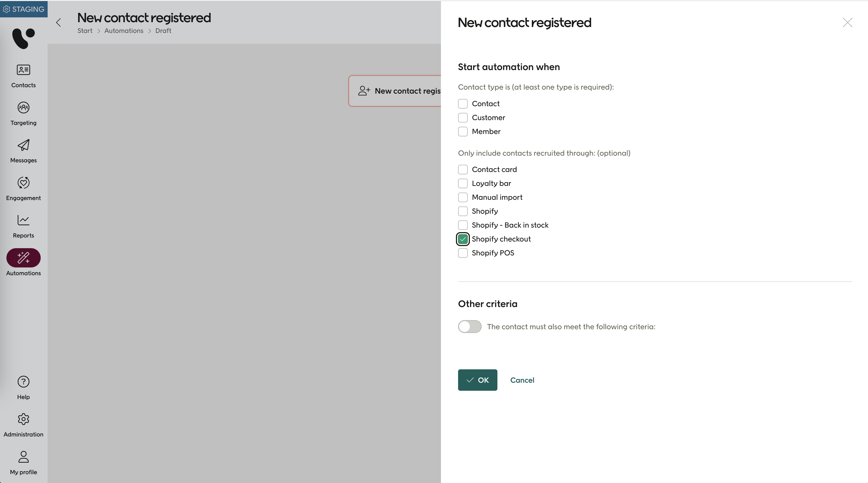Click the STAGING gear badge
The width and height of the screenshot is (868, 483).
(24, 9)
